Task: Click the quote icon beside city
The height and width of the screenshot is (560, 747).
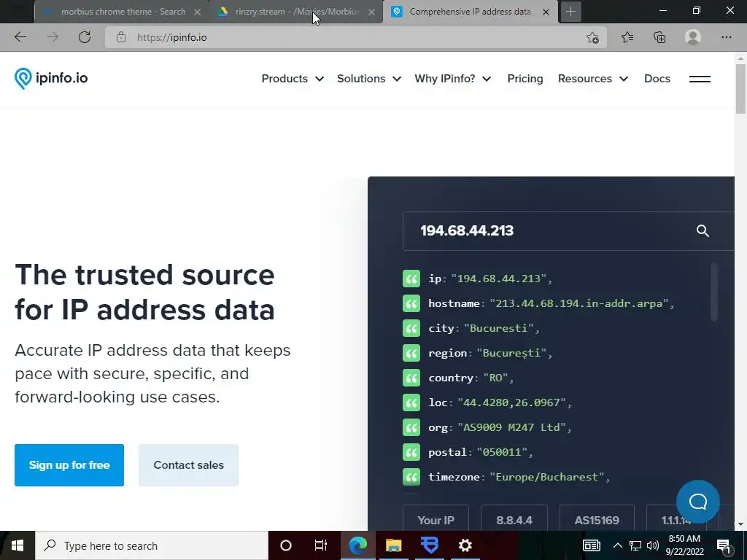Action: (411, 328)
